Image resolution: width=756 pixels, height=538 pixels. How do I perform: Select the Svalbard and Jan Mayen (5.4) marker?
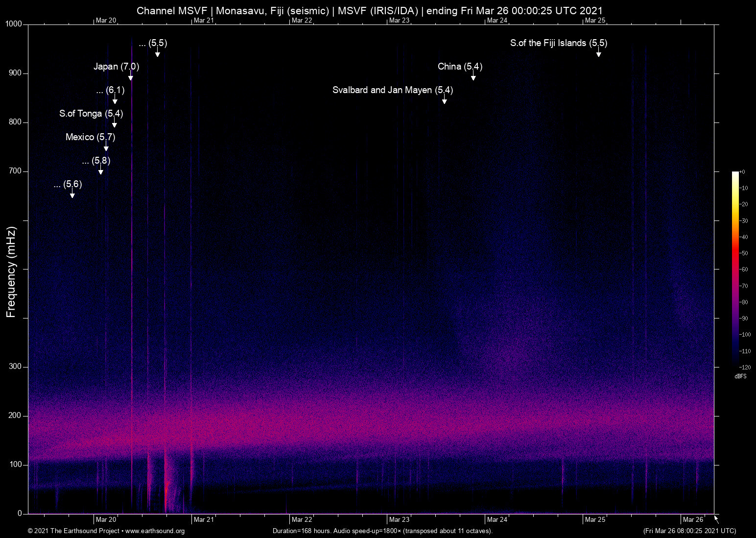393,90
